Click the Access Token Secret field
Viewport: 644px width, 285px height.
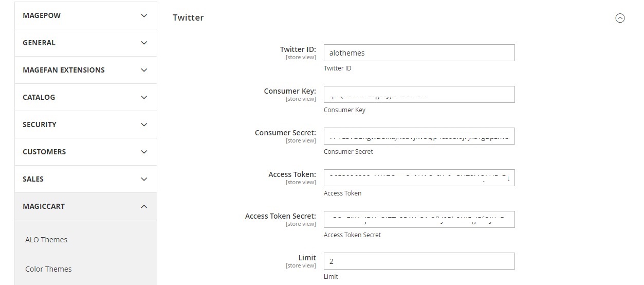[x=419, y=219]
